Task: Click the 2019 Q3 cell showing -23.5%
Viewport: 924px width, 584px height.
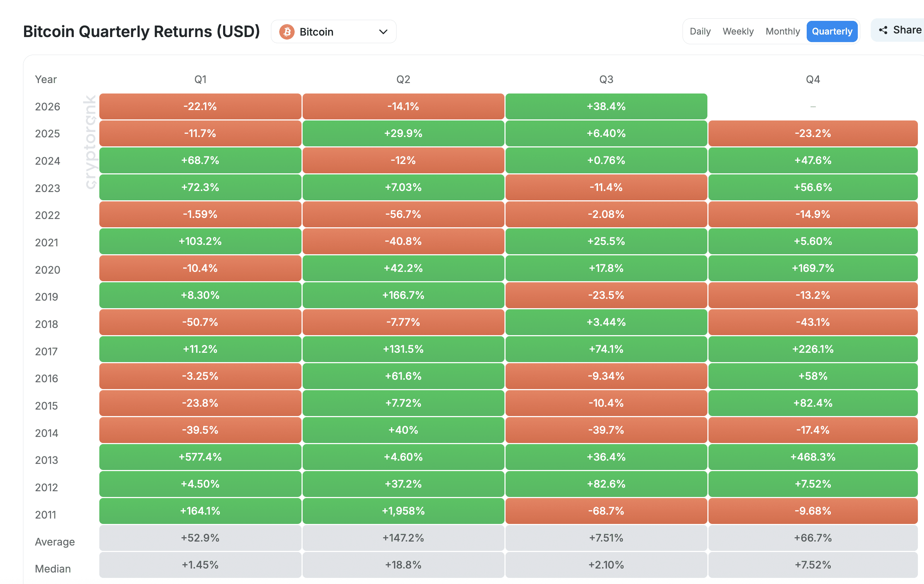Action: click(606, 295)
